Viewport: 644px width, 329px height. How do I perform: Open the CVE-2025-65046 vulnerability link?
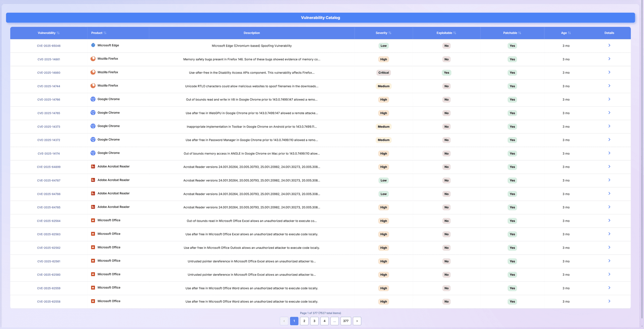tap(49, 46)
